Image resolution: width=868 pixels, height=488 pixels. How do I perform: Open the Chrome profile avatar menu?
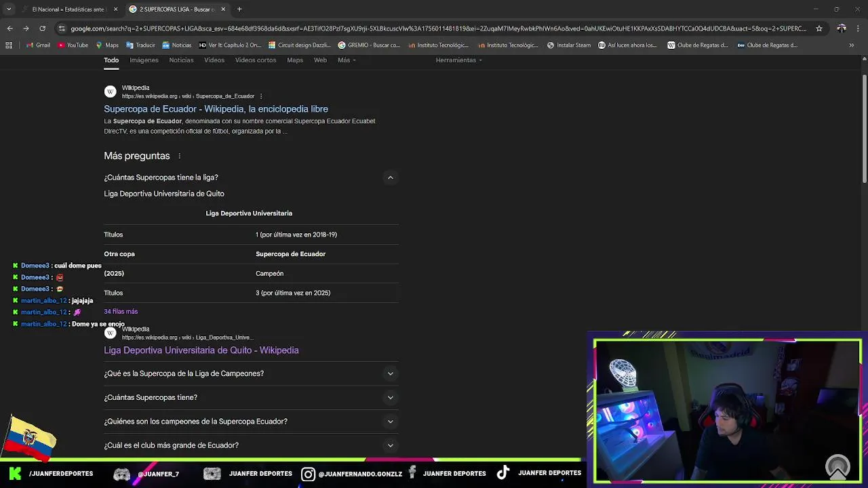click(842, 28)
